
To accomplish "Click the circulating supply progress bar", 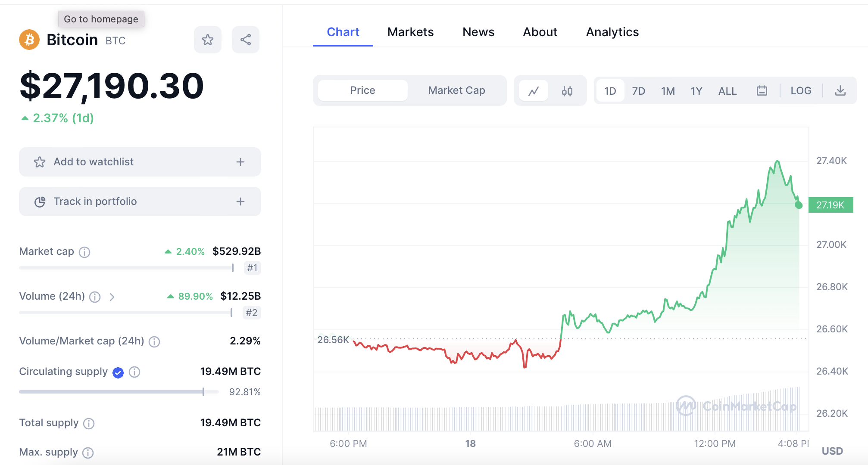I will [119, 392].
